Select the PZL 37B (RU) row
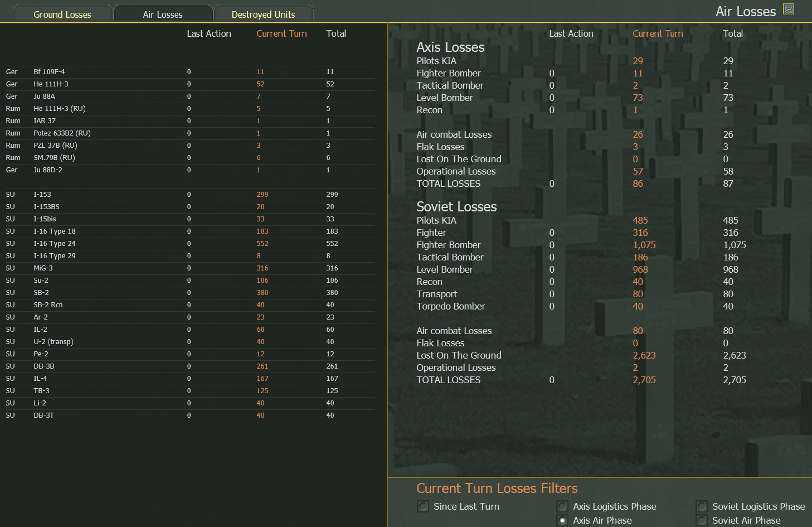Screen dimensions: 812x527 coord(189,146)
